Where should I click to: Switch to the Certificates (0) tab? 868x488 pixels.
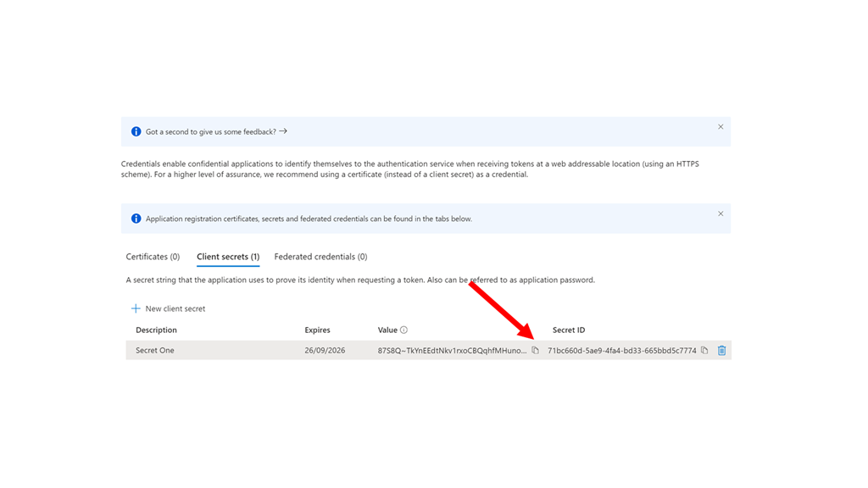click(x=153, y=257)
